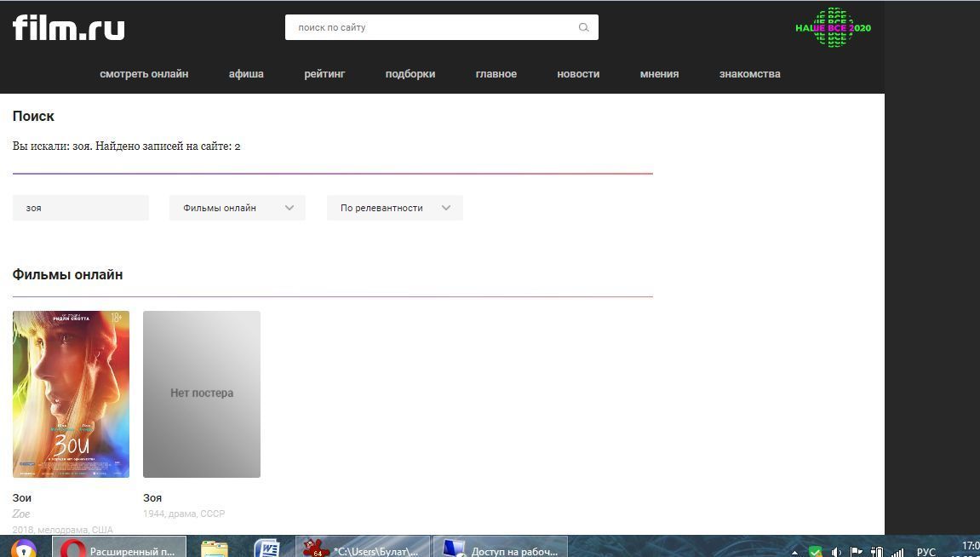The width and height of the screenshot is (980, 557).
Task: Click the поиск по сайту search field
Action: point(430,27)
